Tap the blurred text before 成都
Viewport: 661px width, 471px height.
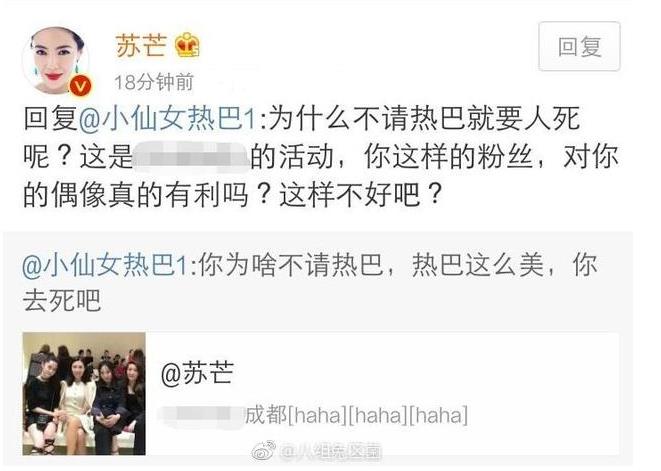[x=202, y=415]
